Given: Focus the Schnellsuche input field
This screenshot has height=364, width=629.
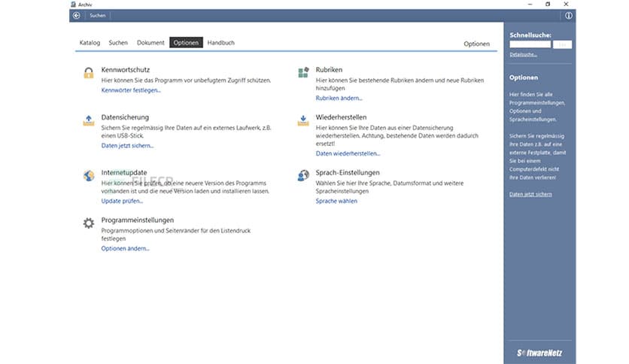Looking at the screenshot, I should point(530,44).
